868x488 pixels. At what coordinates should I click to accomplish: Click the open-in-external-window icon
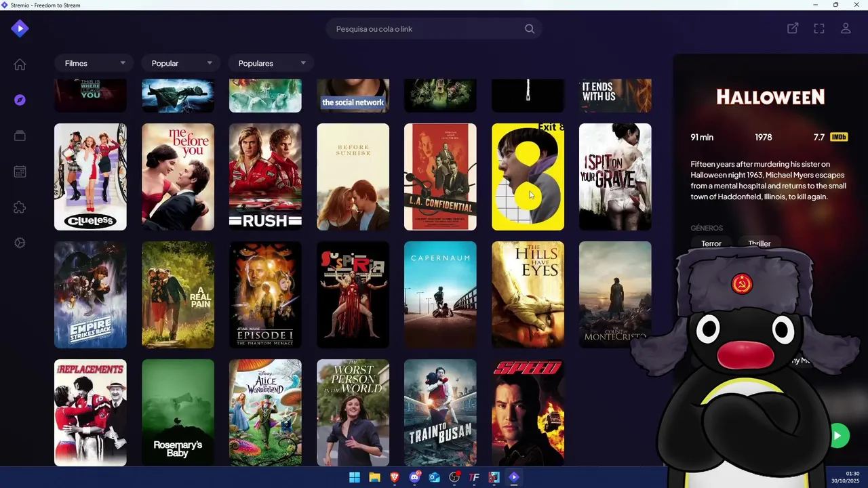pos(792,28)
